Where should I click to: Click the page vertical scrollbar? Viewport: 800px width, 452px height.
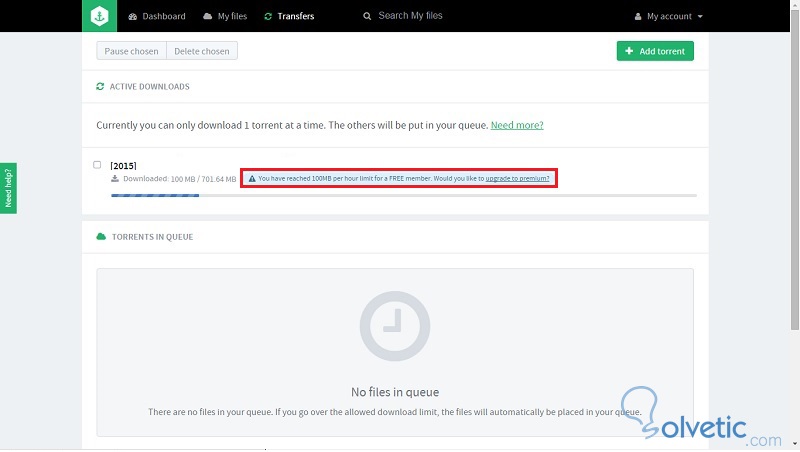coord(795,170)
